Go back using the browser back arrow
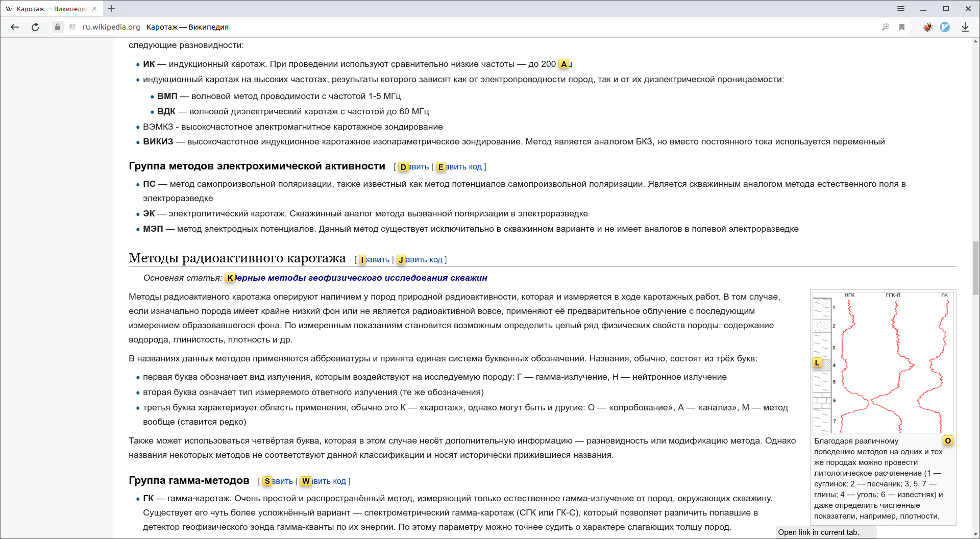The width and height of the screenshot is (980, 539). point(15,27)
